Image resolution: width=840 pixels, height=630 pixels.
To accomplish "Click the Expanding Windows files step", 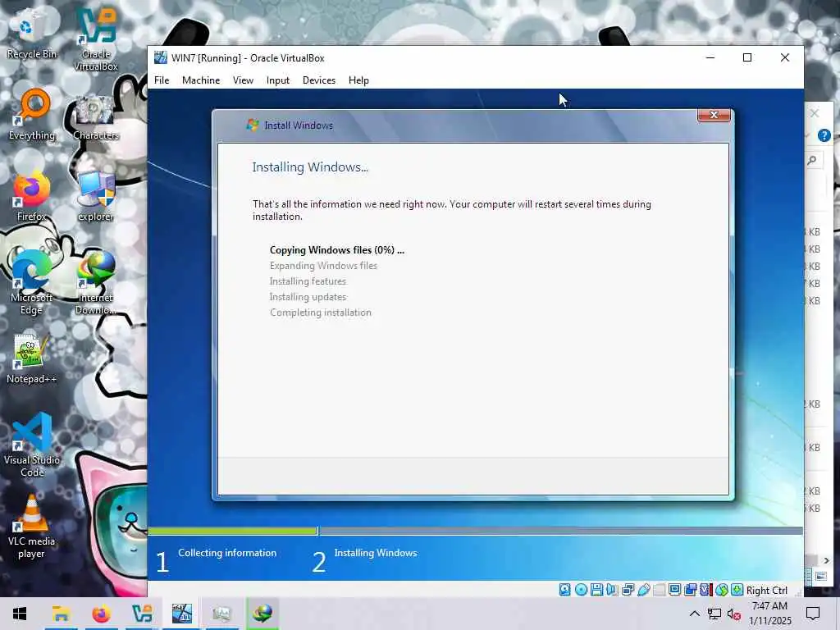I will (323, 266).
